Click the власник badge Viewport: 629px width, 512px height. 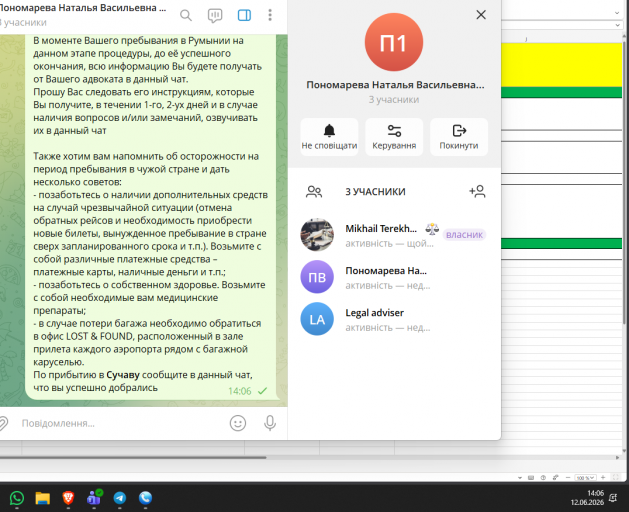464,235
